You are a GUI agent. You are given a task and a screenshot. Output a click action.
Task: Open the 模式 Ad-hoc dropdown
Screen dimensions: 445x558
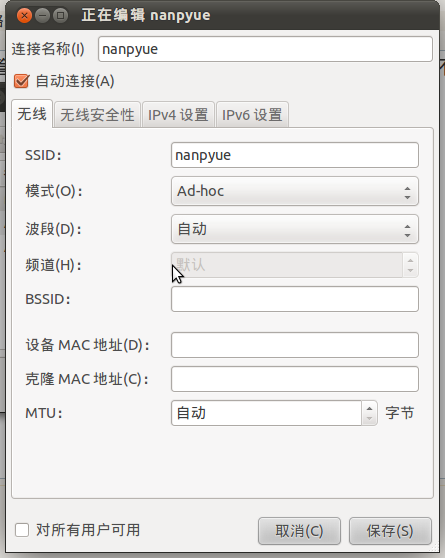295,191
